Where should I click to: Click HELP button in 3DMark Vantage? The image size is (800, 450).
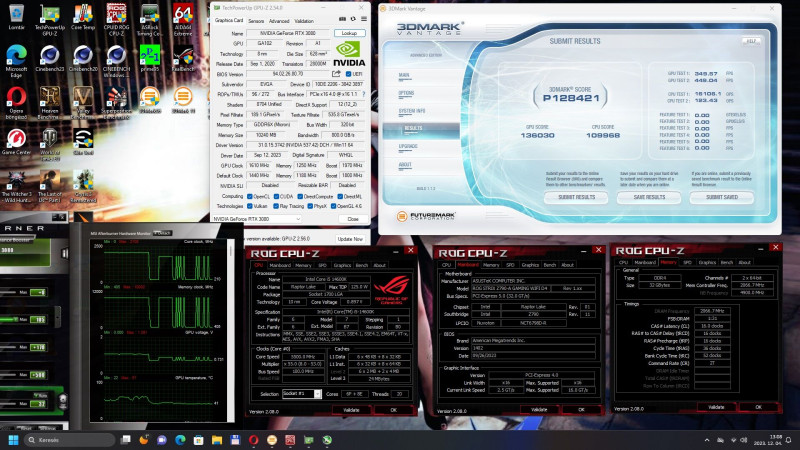tap(751, 41)
